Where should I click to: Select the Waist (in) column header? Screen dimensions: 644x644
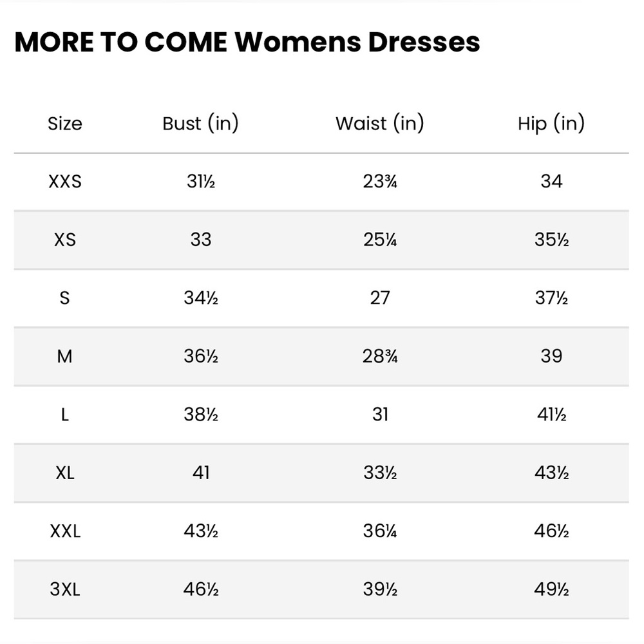point(379,123)
